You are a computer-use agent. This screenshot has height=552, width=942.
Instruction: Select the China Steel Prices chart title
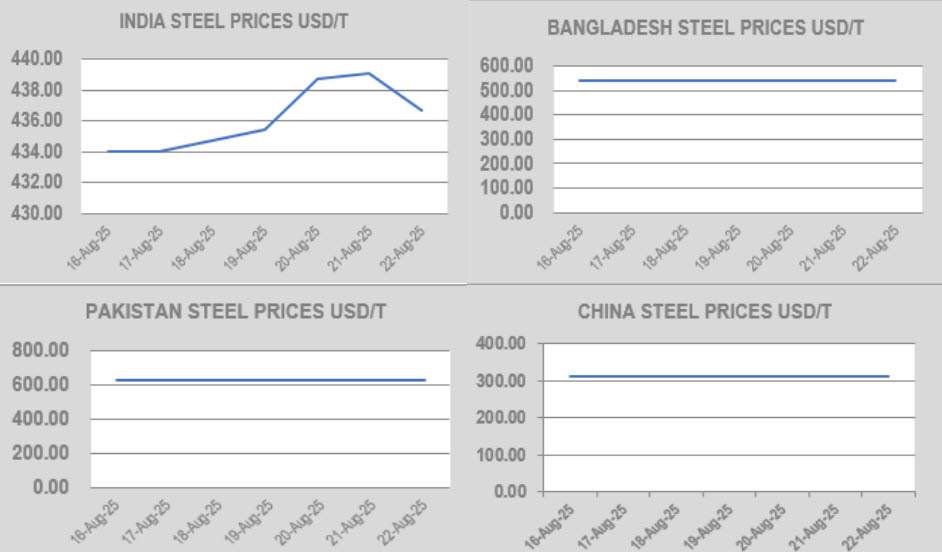(x=704, y=311)
